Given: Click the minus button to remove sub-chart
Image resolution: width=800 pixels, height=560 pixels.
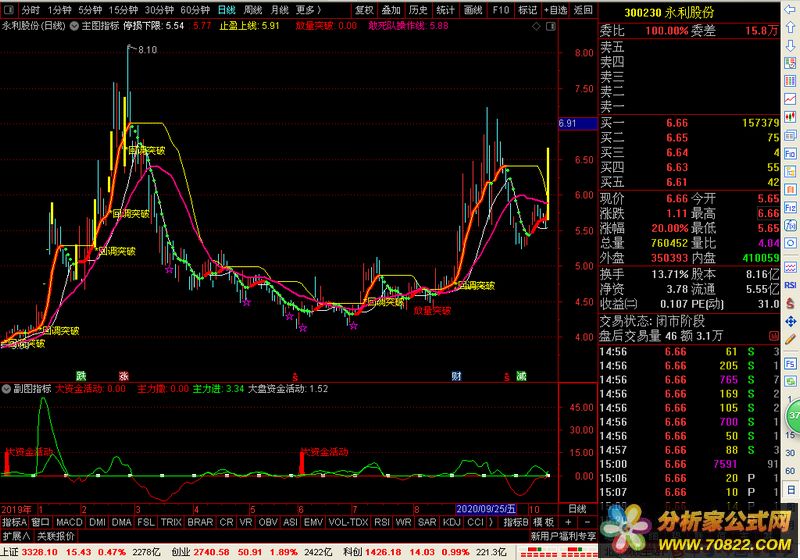Looking at the screenshot, I should point(587,522).
